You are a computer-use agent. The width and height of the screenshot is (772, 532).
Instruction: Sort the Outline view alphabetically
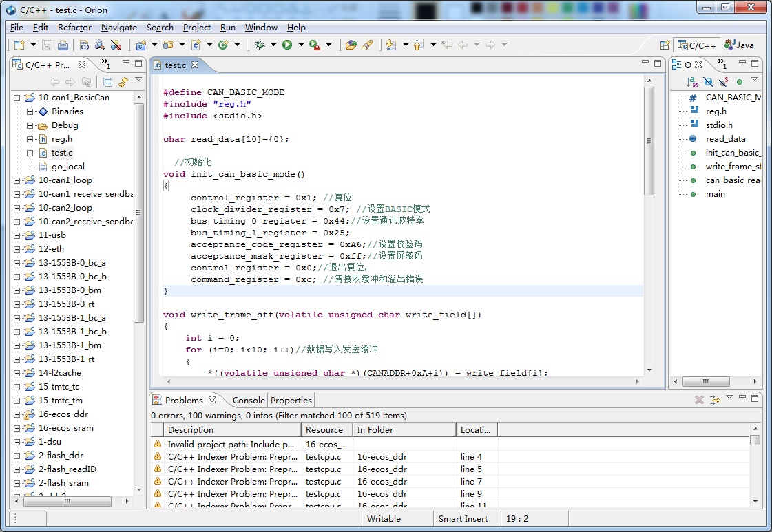[x=692, y=82]
